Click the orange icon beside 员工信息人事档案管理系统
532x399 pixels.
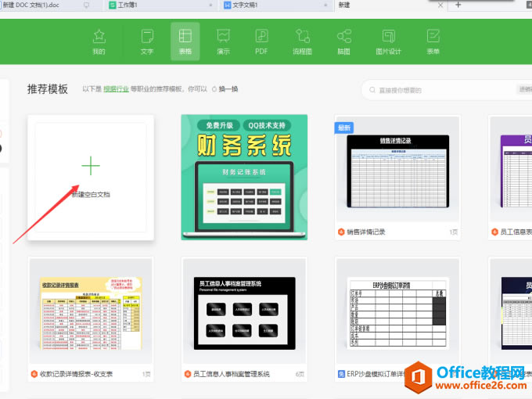(188, 374)
